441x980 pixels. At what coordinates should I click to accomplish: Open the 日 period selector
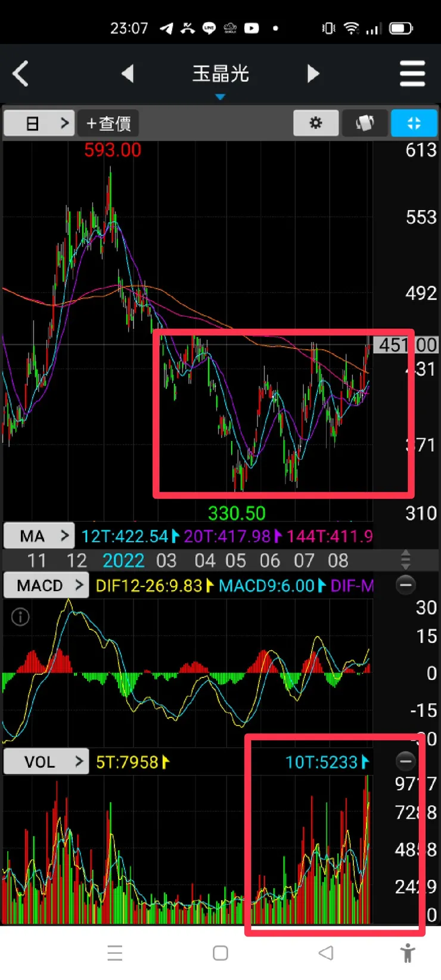[39, 123]
